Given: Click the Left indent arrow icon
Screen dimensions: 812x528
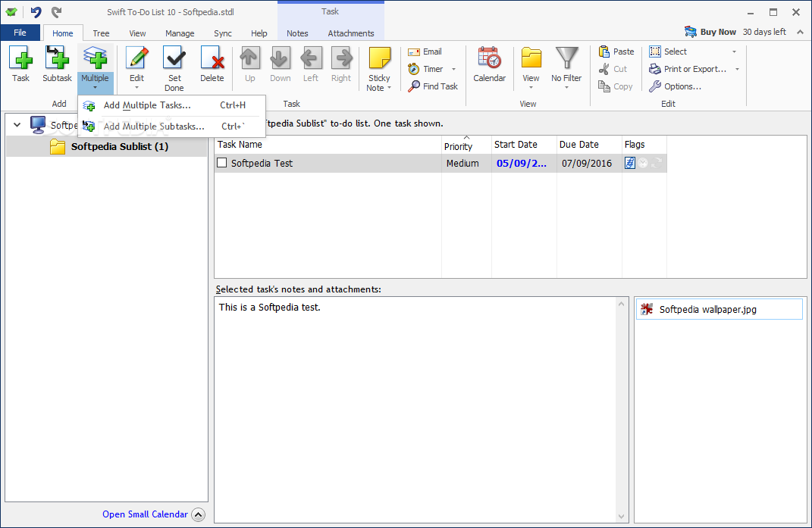Looking at the screenshot, I should (311, 58).
